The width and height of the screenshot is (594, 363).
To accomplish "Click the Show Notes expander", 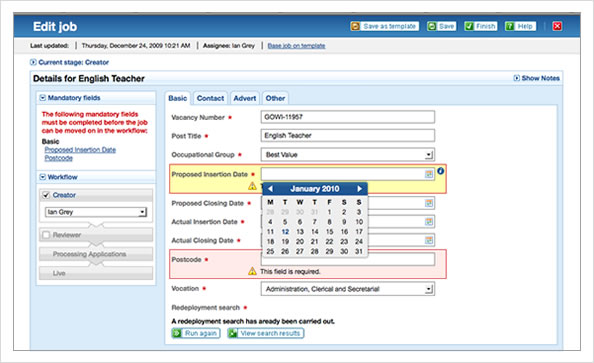I will click(536, 78).
